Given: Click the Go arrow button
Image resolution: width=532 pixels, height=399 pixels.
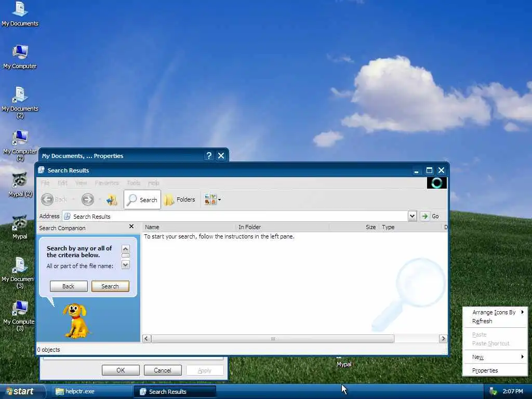Looking at the screenshot, I should (x=424, y=216).
